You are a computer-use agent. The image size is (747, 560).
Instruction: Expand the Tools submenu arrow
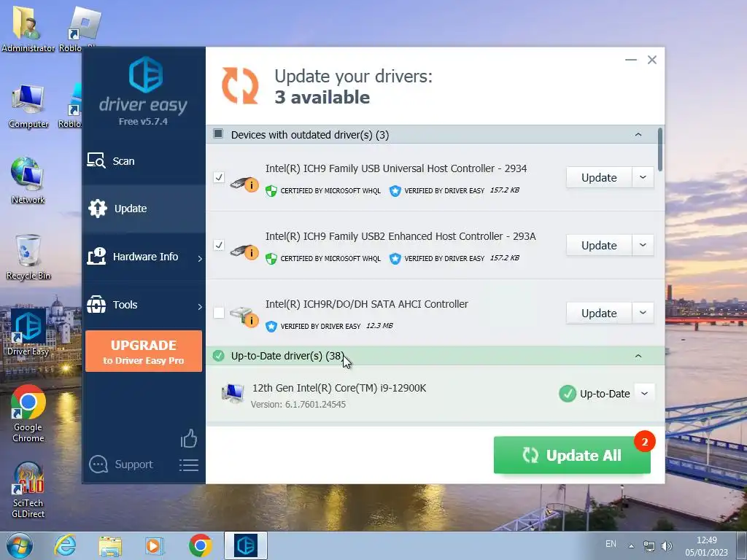tap(200, 307)
